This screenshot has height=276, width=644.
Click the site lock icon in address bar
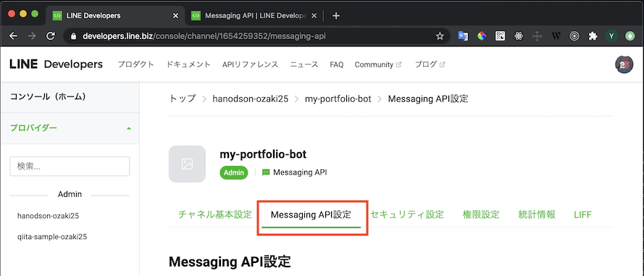(74, 36)
